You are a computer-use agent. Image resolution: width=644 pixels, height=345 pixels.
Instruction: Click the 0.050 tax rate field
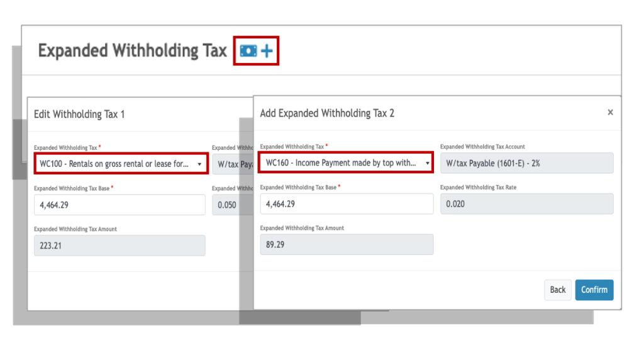[233, 205]
